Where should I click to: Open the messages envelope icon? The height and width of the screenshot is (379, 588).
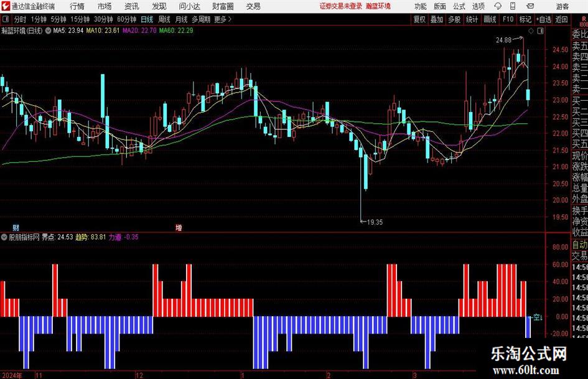(530, 6)
